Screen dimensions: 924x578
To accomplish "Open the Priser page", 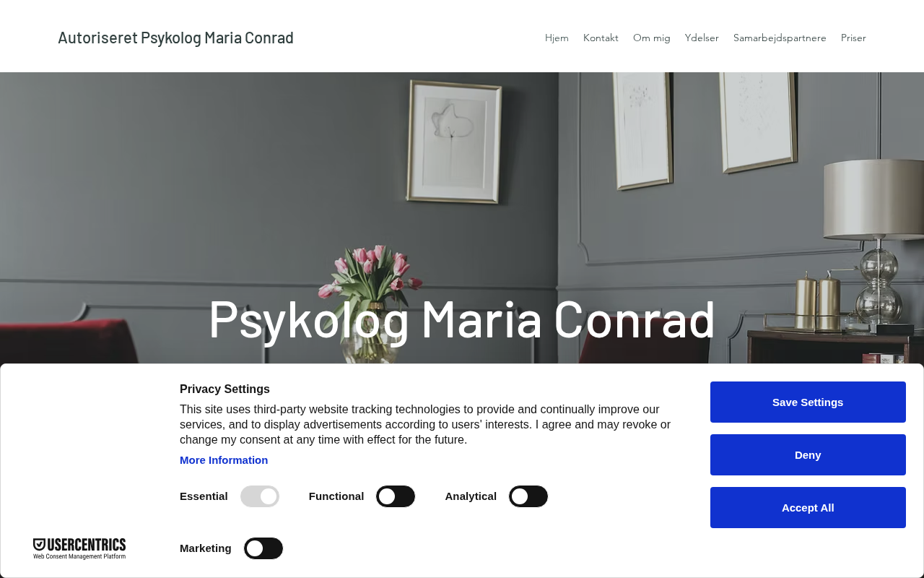I will [x=853, y=38].
